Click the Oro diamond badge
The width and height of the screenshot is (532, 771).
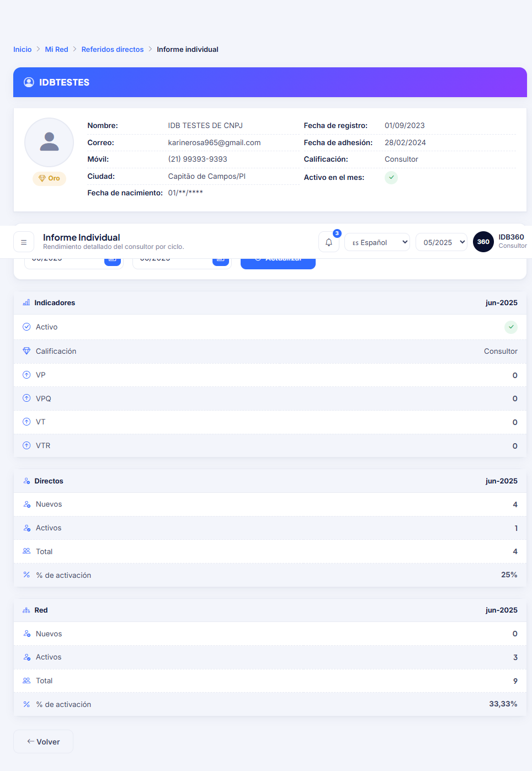click(49, 178)
